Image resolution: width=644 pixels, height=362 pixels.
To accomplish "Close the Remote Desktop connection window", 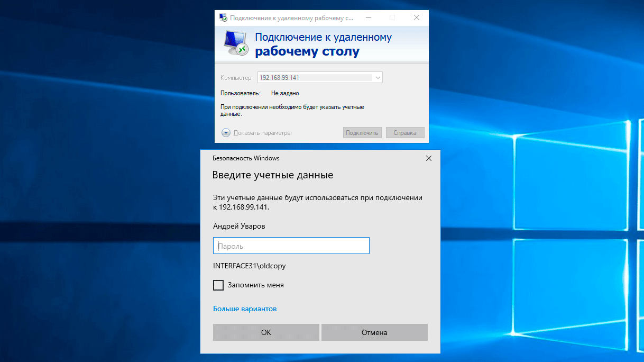I will pyautogui.click(x=417, y=17).
